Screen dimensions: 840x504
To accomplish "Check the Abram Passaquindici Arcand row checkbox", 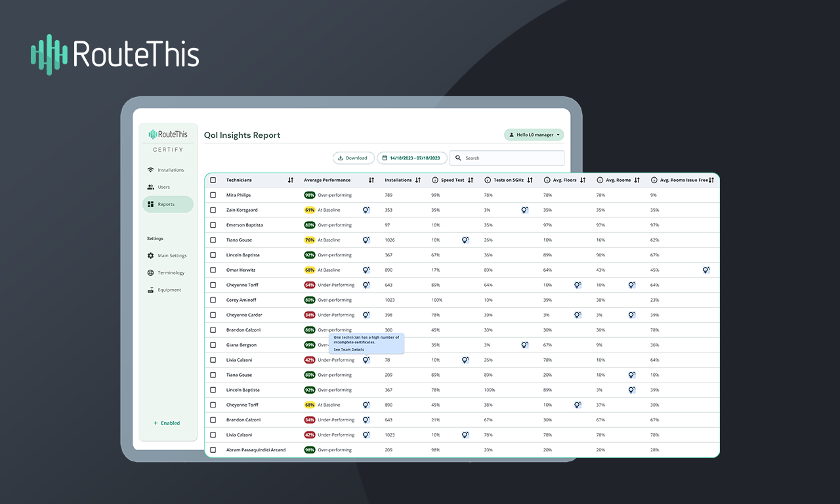I will pos(213,450).
